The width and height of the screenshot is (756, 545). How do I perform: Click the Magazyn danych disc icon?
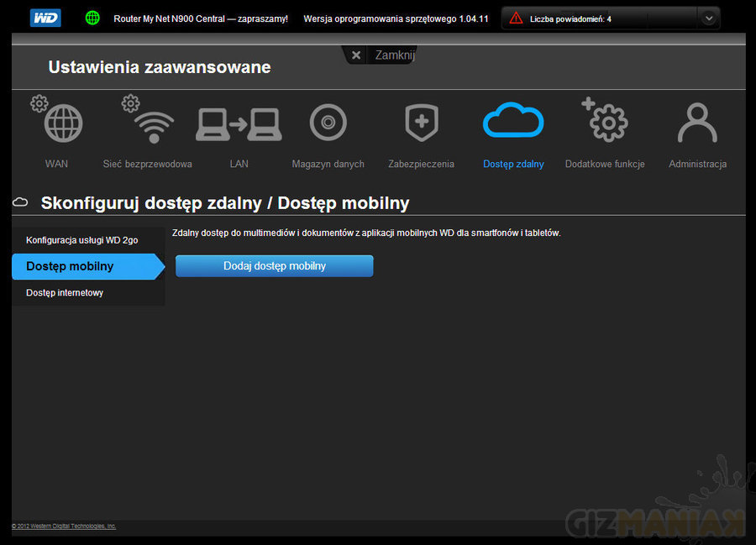(328, 123)
